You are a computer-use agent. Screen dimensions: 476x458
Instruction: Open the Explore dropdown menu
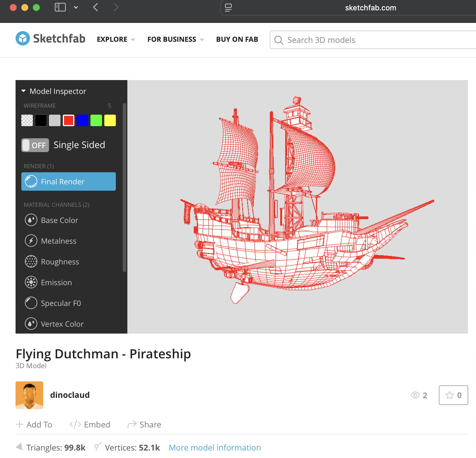[x=116, y=39]
